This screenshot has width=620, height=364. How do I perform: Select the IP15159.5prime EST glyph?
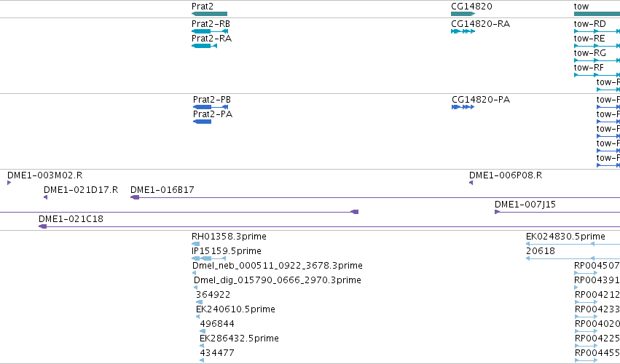[x=209, y=258]
